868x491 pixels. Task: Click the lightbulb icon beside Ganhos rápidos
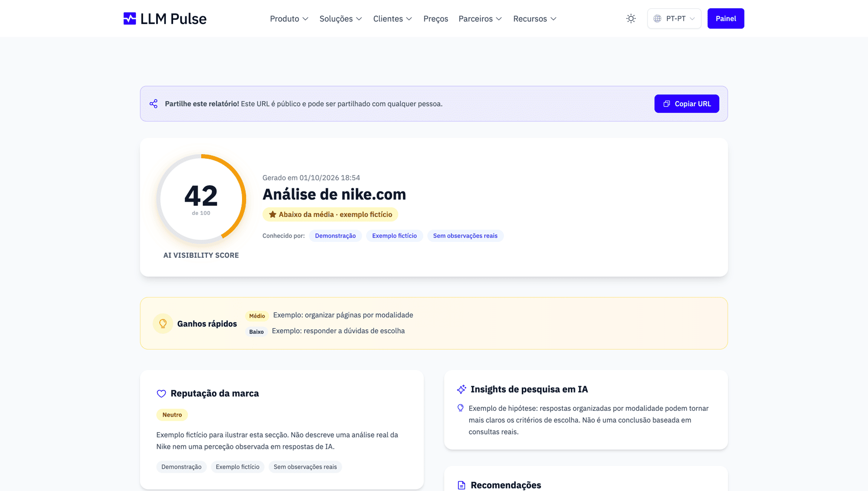[163, 324]
